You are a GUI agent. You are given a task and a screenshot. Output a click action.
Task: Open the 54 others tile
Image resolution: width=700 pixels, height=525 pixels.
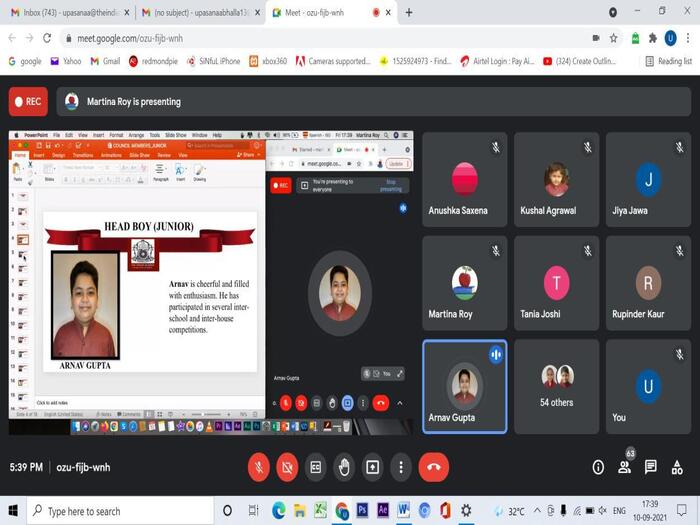(556, 387)
